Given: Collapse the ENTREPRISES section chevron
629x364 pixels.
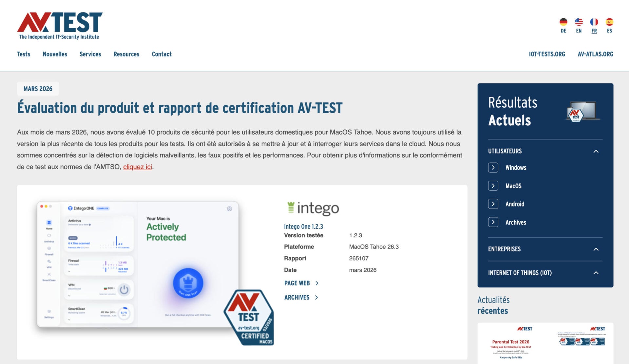Looking at the screenshot, I should click(x=596, y=249).
